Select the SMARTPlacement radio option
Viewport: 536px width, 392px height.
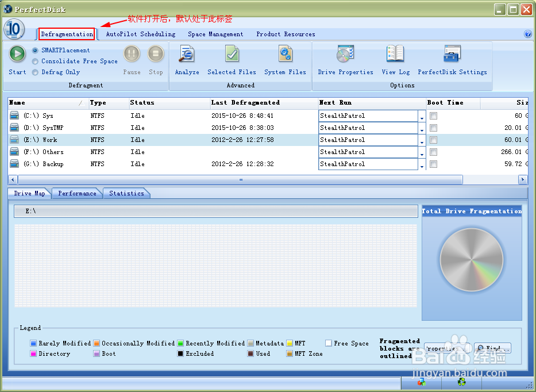(x=35, y=50)
